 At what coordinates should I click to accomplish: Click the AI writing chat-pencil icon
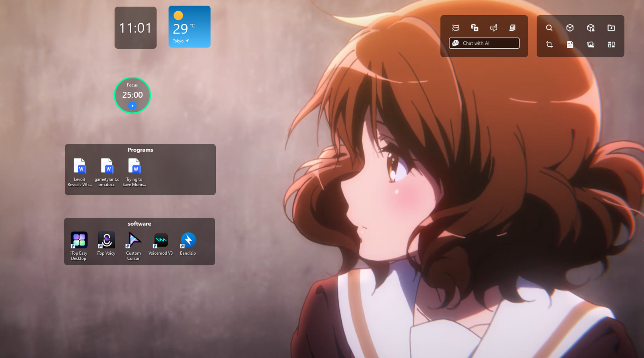point(493,28)
